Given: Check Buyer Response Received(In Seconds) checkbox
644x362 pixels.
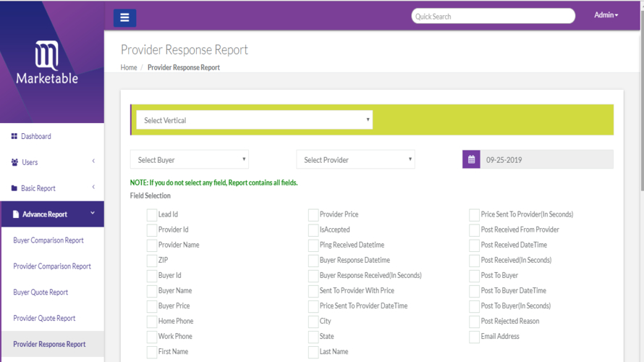Looking at the screenshot, I should pyautogui.click(x=313, y=275).
